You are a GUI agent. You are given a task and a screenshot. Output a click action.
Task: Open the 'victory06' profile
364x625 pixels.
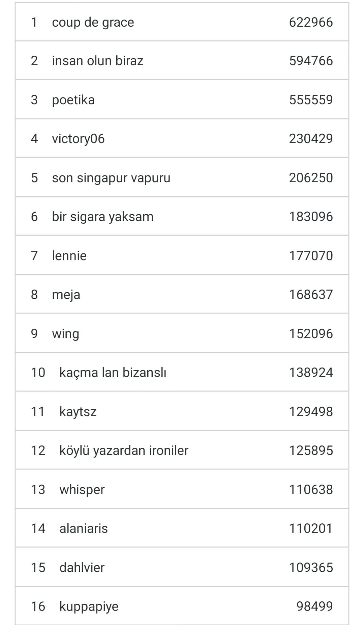78,139
